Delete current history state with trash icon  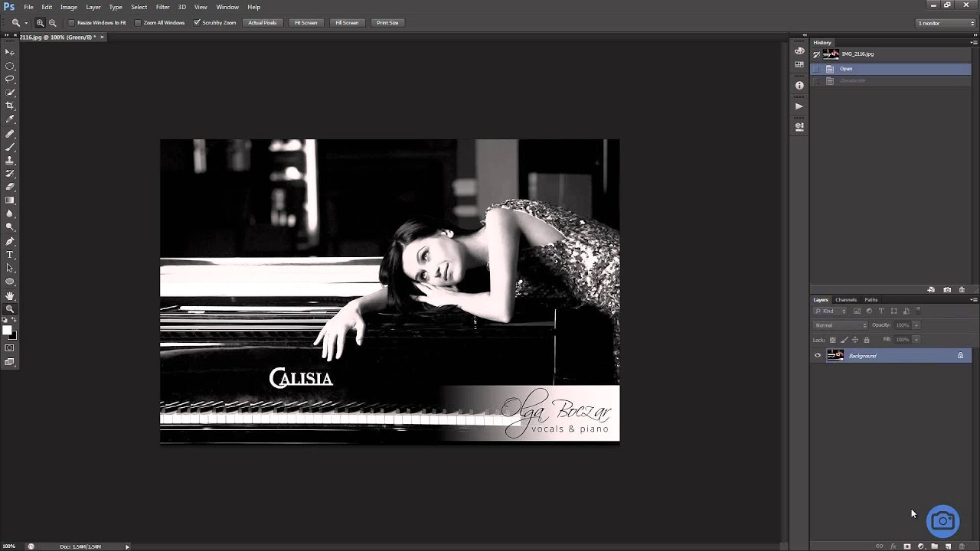pos(962,290)
